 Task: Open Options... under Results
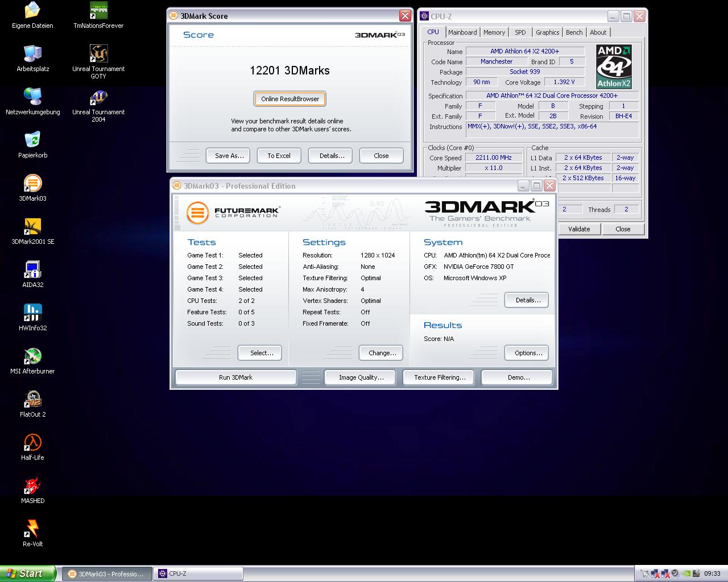[x=528, y=353]
